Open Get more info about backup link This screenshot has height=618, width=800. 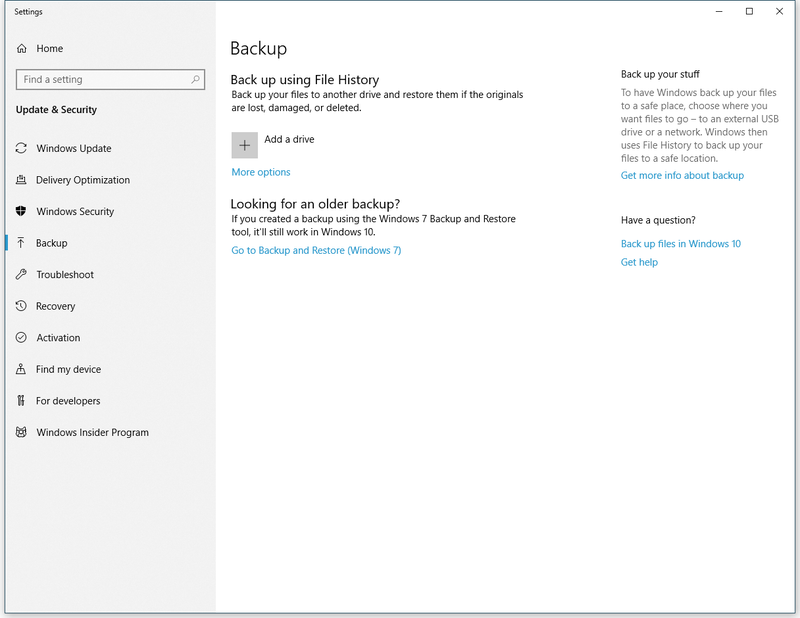[682, 175]
